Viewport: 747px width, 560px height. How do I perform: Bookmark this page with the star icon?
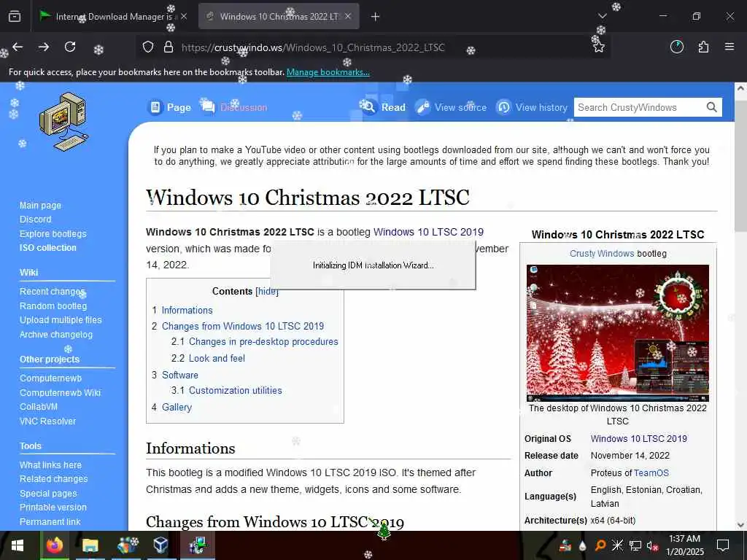tap(599, 47)
